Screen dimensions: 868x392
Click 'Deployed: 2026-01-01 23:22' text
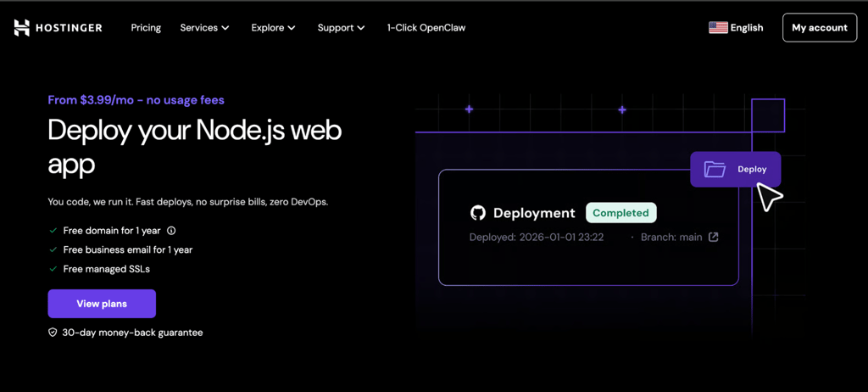coord(537,238)
